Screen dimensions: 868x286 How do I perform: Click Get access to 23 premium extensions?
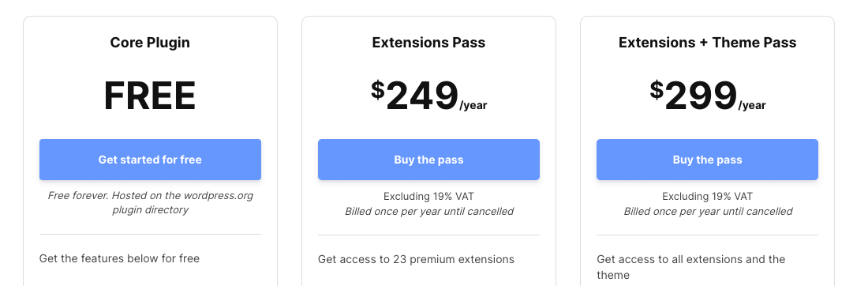(416, 259)
